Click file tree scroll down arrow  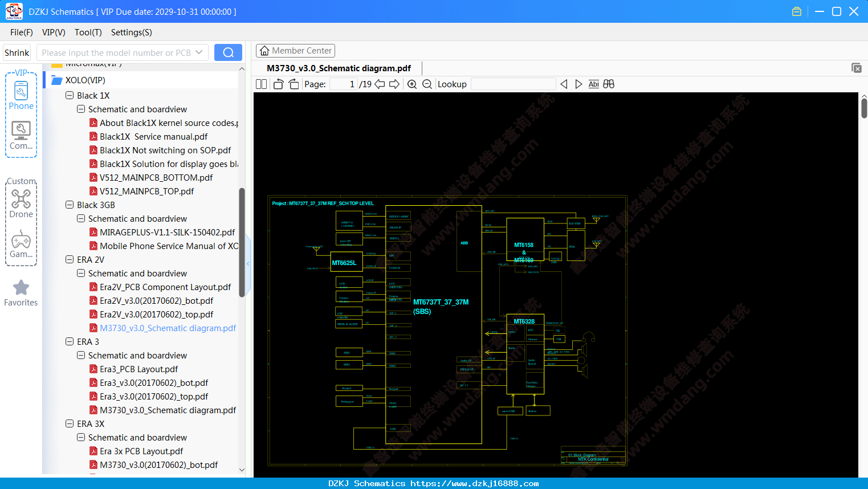[242, 470]
